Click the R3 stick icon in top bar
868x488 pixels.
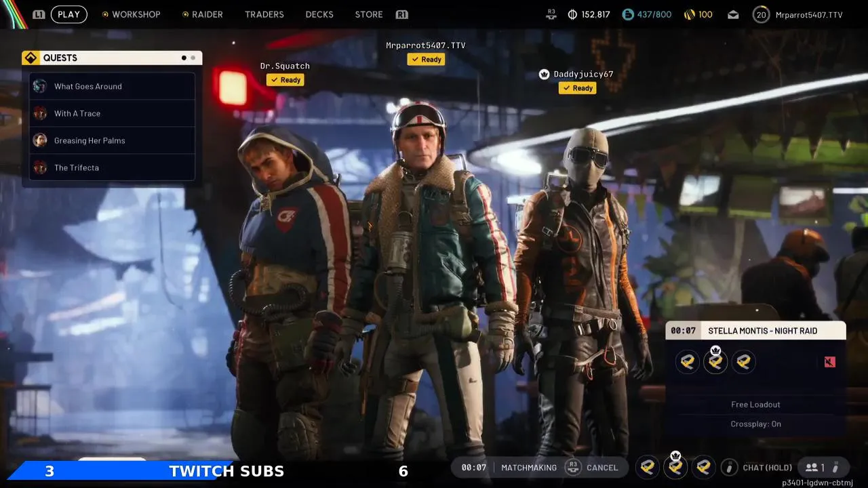point(551,14)
